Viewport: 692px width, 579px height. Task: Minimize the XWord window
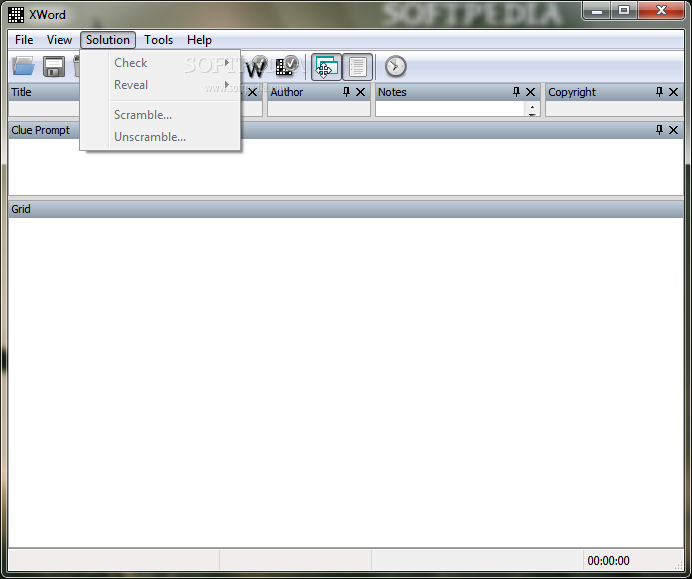coord(597,11)
